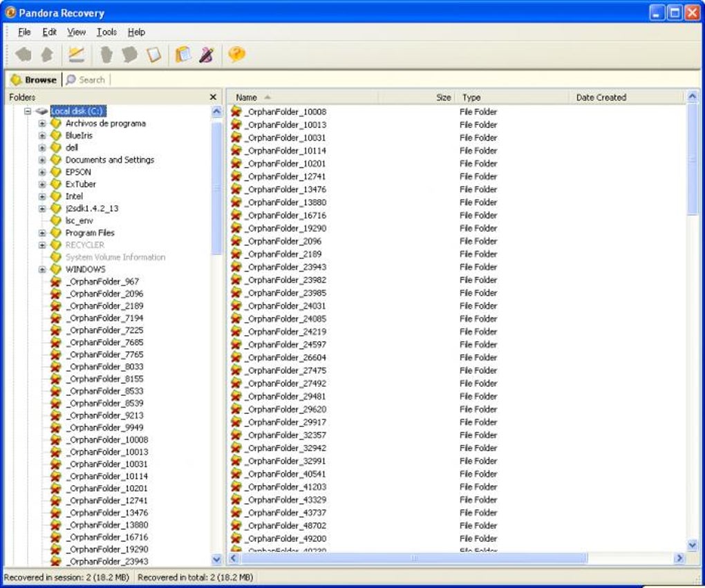The height and width of the screenshot is (588, 705).
Task: Select j2sdk1.4.2_13 folder in tree
Action: [x=92, y=209]
